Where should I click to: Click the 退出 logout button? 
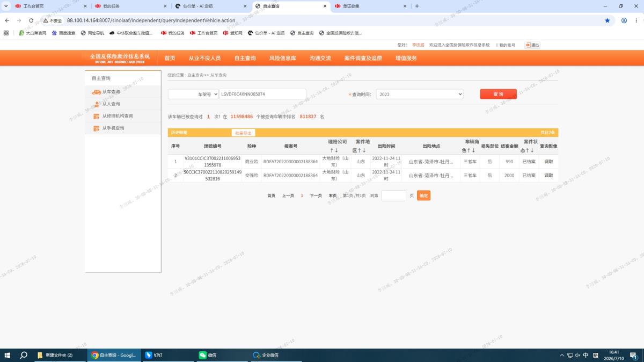click(532, 45)
